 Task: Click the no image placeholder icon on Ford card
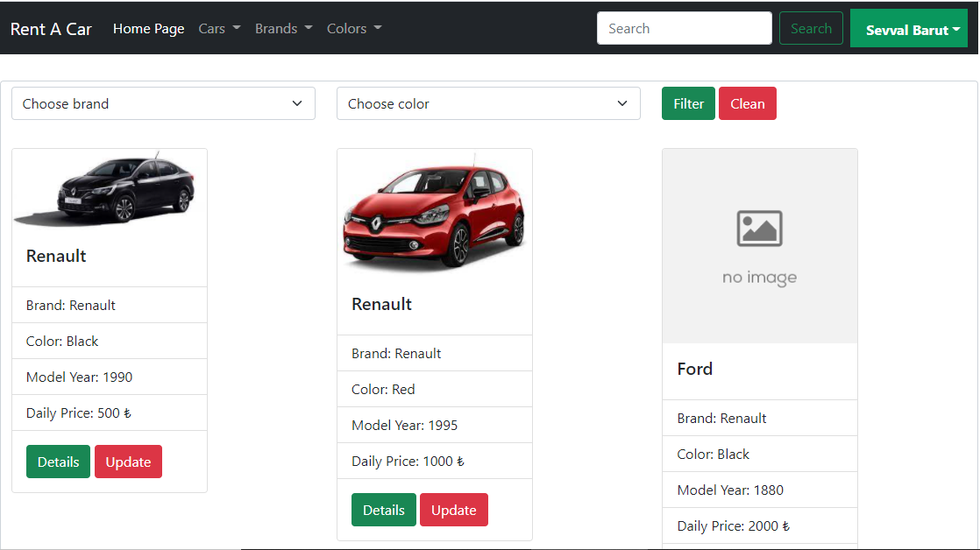[759, 228]
